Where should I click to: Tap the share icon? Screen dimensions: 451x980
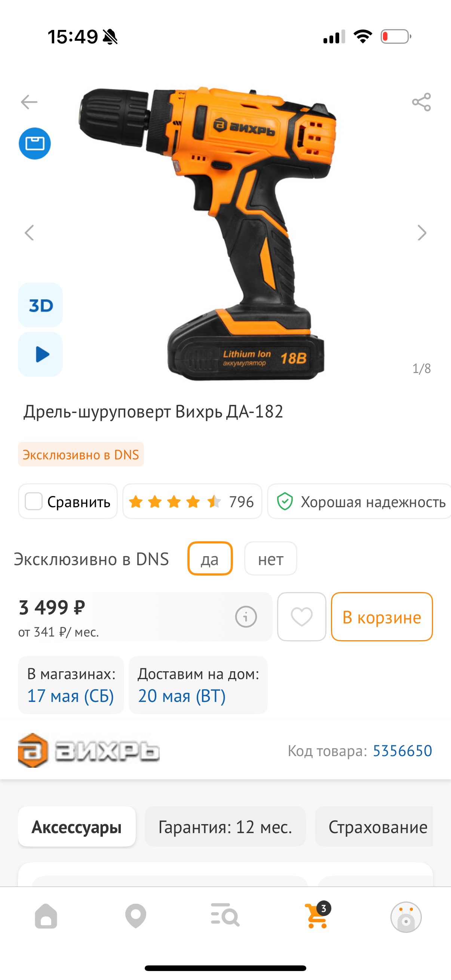click(x=421, y=102)
